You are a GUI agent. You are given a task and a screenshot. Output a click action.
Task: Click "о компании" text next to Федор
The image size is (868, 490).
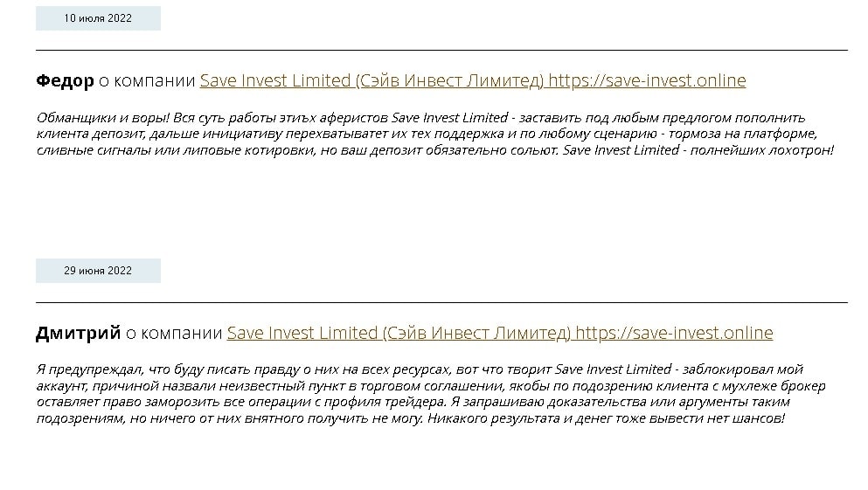[147, 81]
